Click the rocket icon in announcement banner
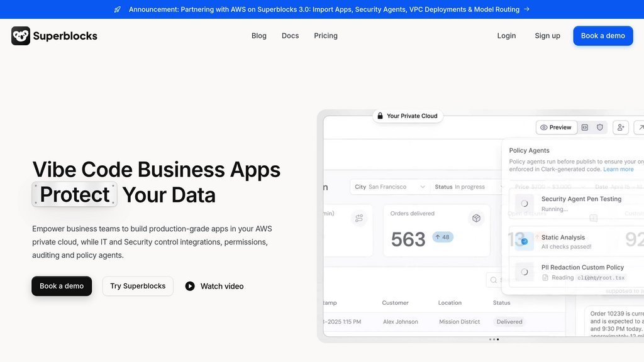The image size is (644, 362). 118,9
